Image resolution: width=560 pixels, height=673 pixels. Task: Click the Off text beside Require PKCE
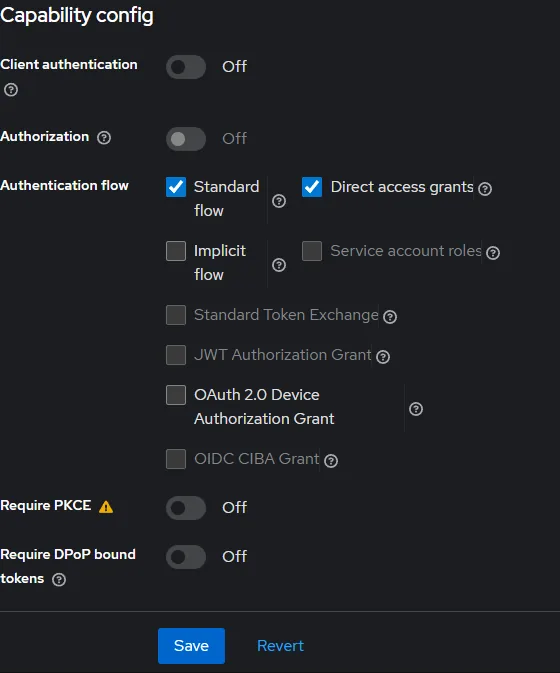[x=234, y=508]
